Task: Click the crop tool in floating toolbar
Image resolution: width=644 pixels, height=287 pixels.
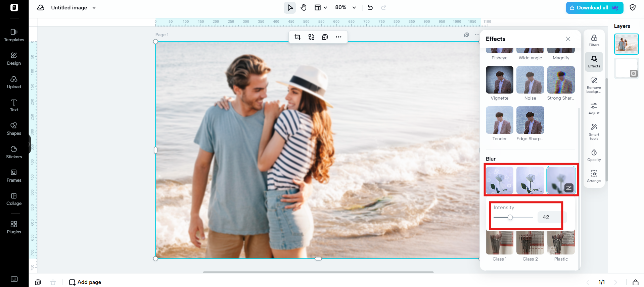Action: pos(297,37)
